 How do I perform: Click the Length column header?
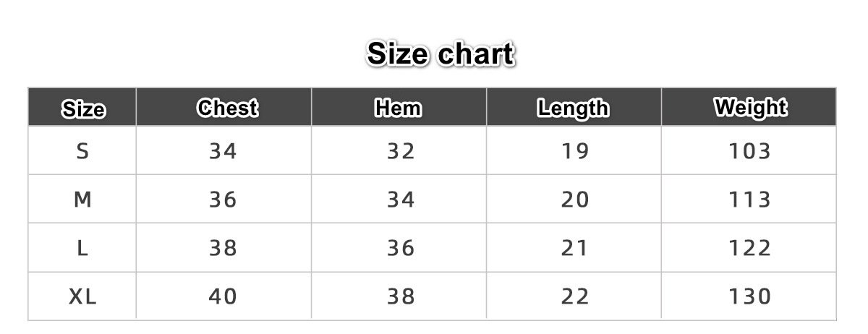573,108
